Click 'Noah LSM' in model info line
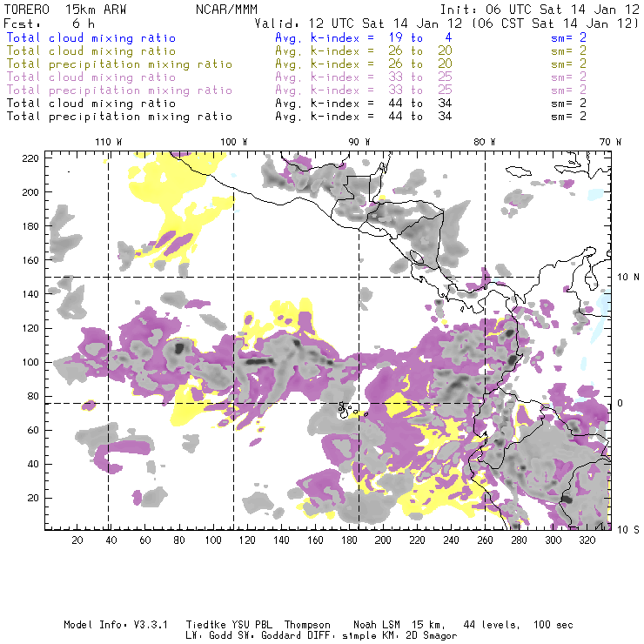Screen dimensions: 644x644 click(377, 625)
